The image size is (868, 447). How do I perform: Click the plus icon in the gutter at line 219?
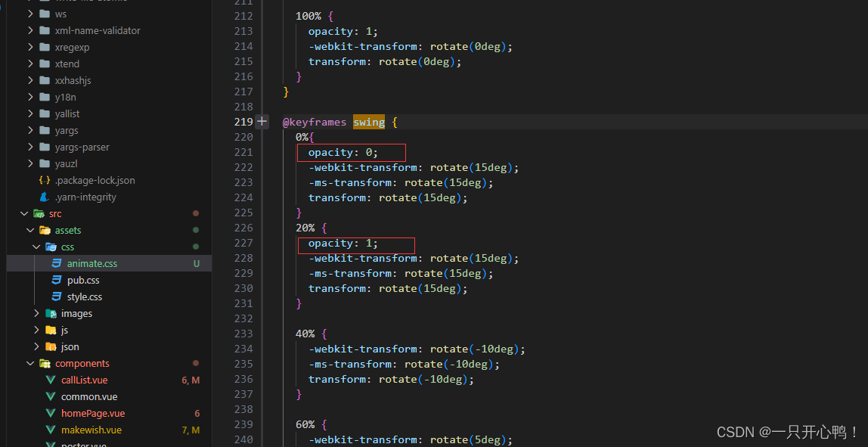tap(262, 120)
